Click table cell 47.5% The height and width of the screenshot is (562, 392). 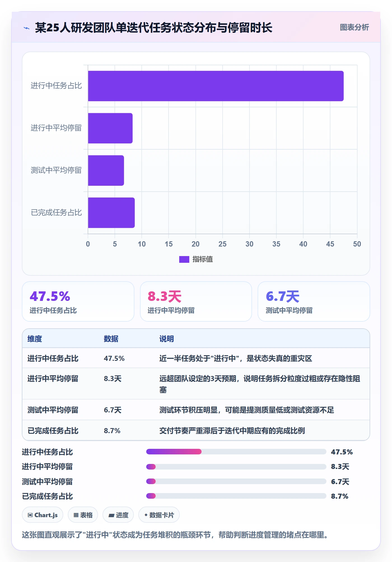point(114,358)
